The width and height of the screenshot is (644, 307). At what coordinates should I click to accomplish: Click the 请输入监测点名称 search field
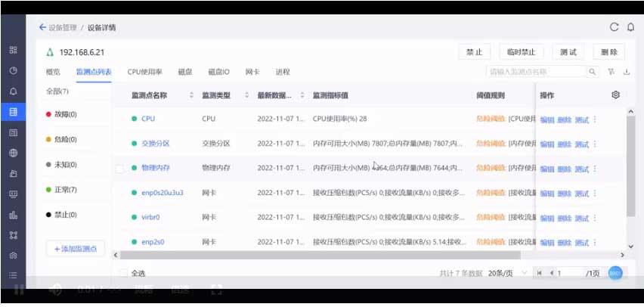pos(535,72)
